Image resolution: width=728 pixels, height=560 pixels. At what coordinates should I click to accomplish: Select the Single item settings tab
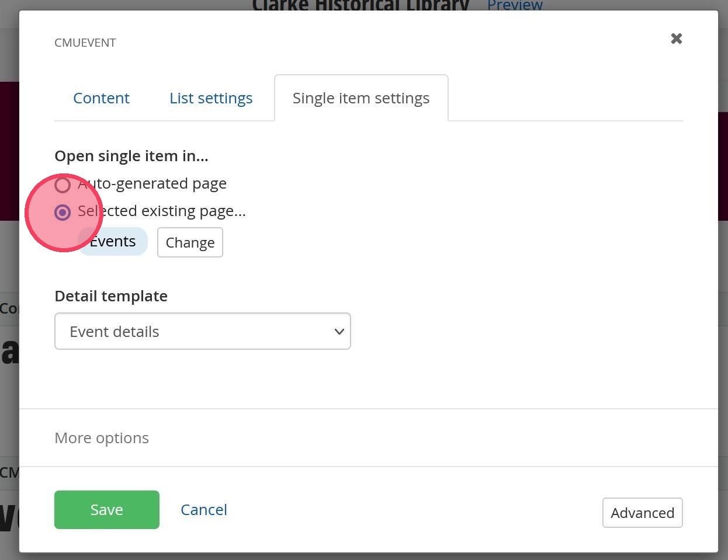tap(360, 98)
